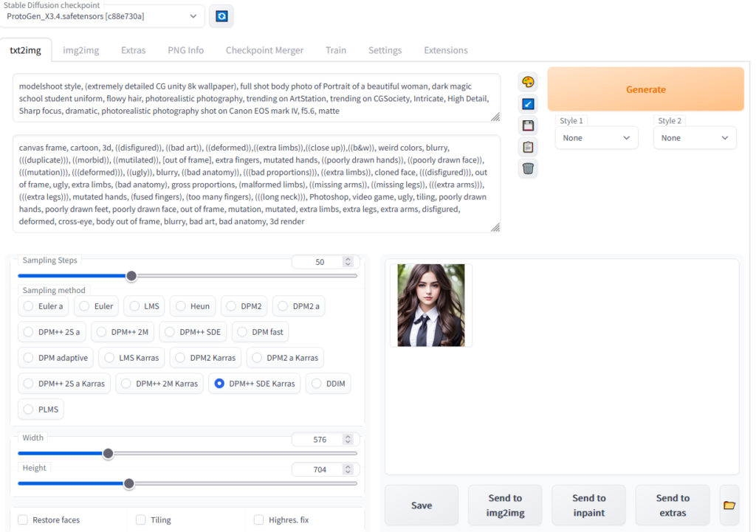Click the artist palette icon near Generate

[528, 81]
